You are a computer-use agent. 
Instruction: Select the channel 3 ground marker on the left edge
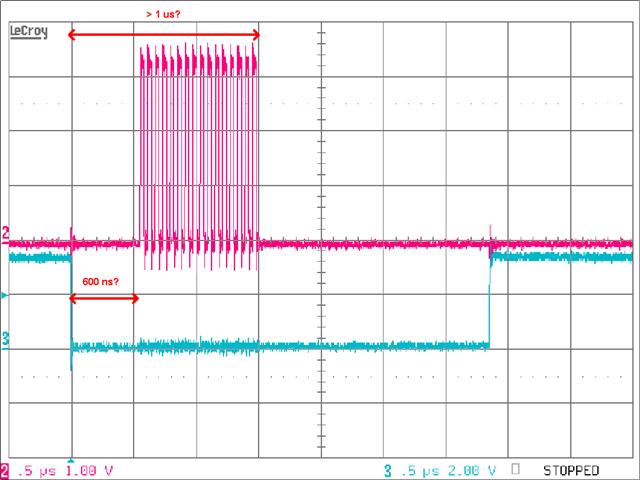[5, 340]
